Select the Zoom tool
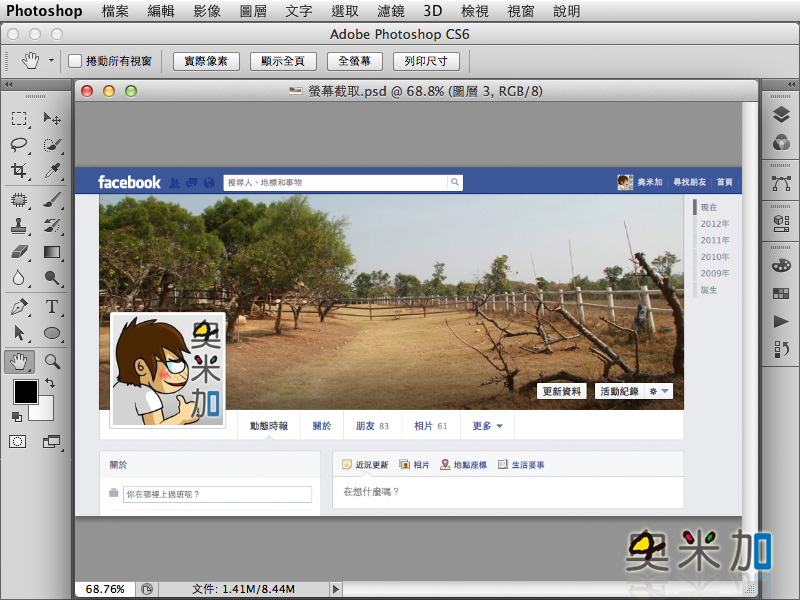Image resolution: width=800 pixels, height=600 pixels. [x=52, y=361]
